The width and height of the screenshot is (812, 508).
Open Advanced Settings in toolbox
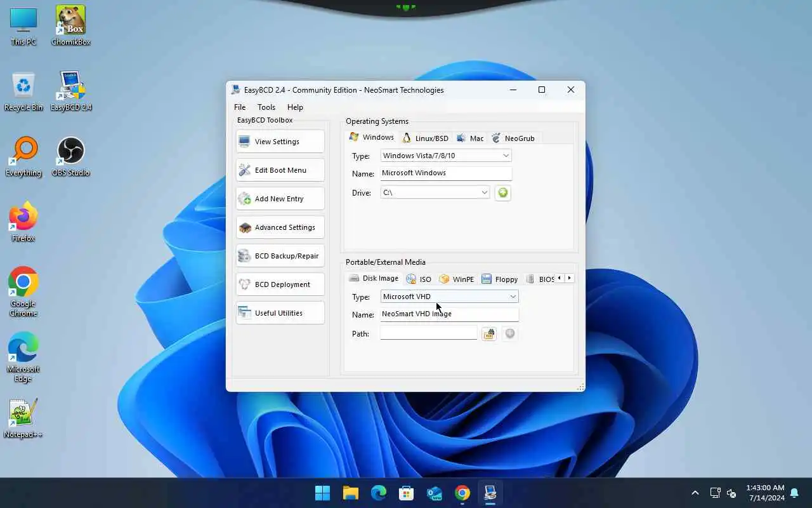280,227
